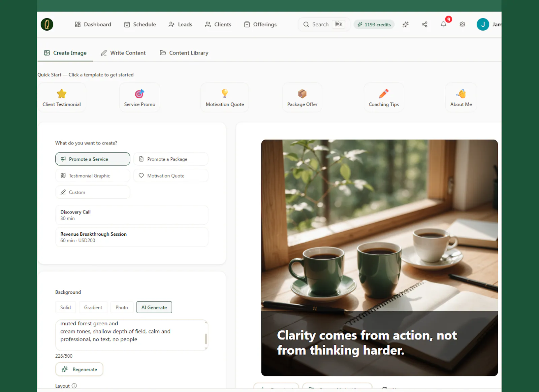Go to the Schedule page
Viewport: 539px width, 392px height.
click(x=140, y=24)
